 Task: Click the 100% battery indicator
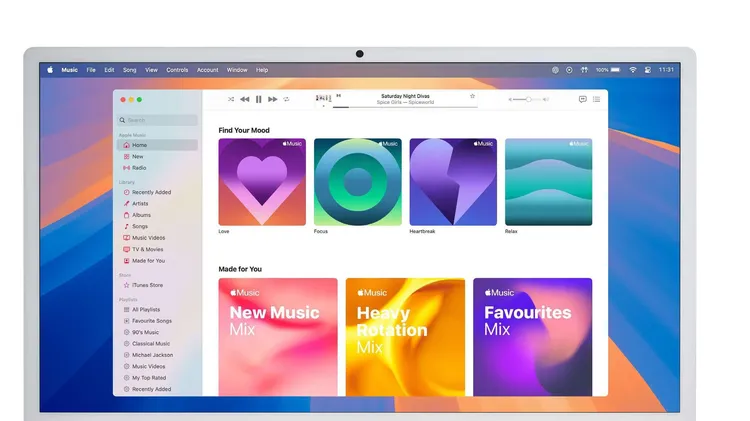(608, 70)
